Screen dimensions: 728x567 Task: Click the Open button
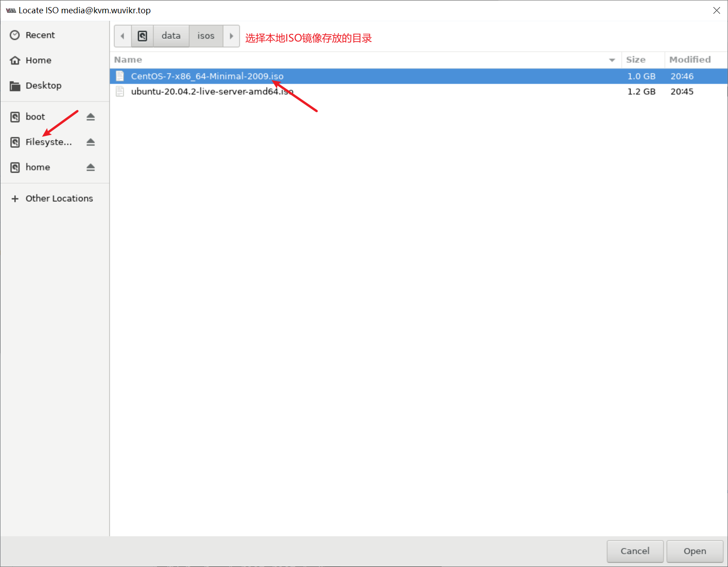pos(694,551)
